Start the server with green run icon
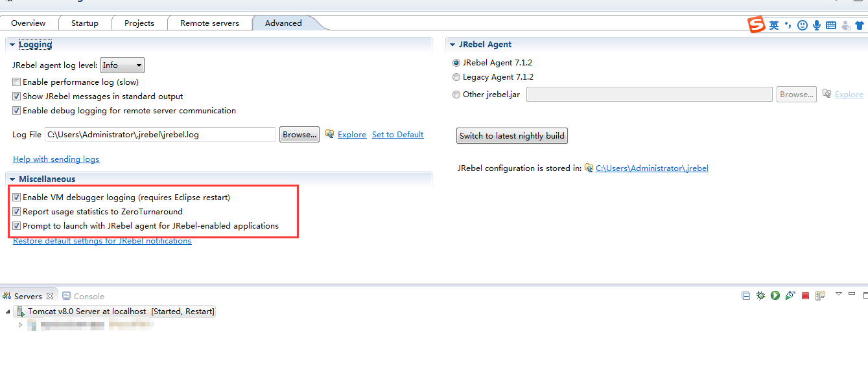 [x=775, y=295]
